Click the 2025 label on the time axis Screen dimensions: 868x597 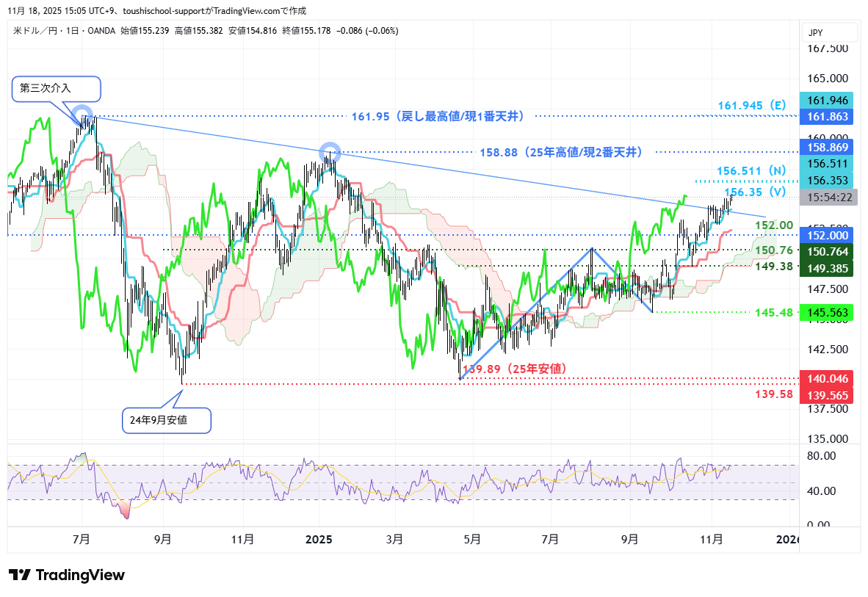coord(317,539)
